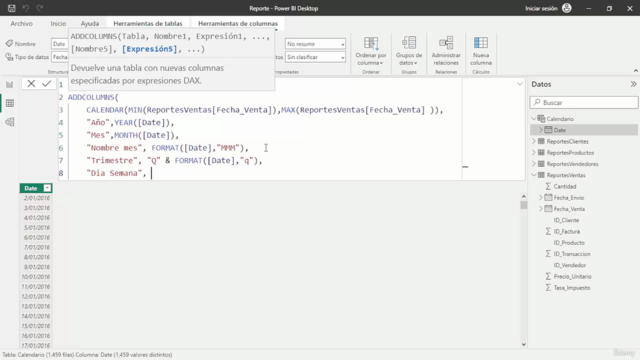Cancel the formula with X icon
The height and width of the screenshot is (360, 640).
coord(31,84)
